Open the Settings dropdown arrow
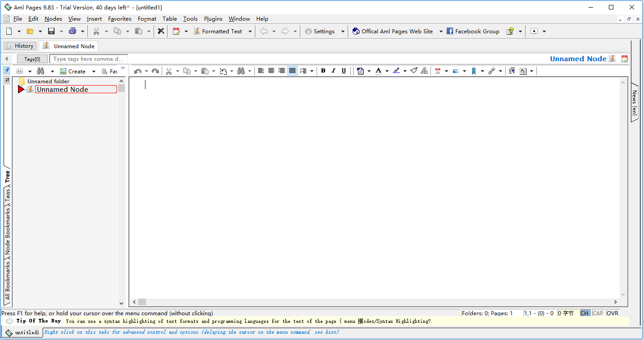 click(x=343, y=32)
